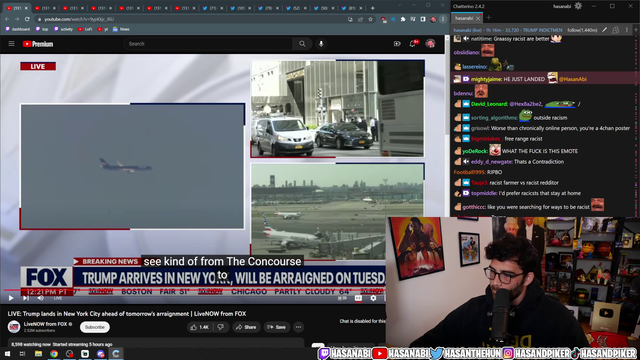Viewport: 640px width, 360px height.
Task: Subscribe to LiveNOW from FOX
Action: pos(95,327)
